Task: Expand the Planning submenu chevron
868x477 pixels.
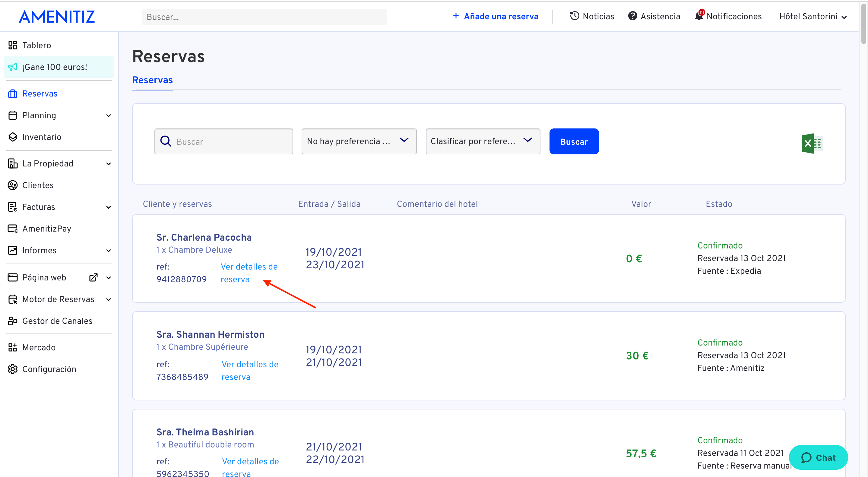Action: click(x=109, y=115)
